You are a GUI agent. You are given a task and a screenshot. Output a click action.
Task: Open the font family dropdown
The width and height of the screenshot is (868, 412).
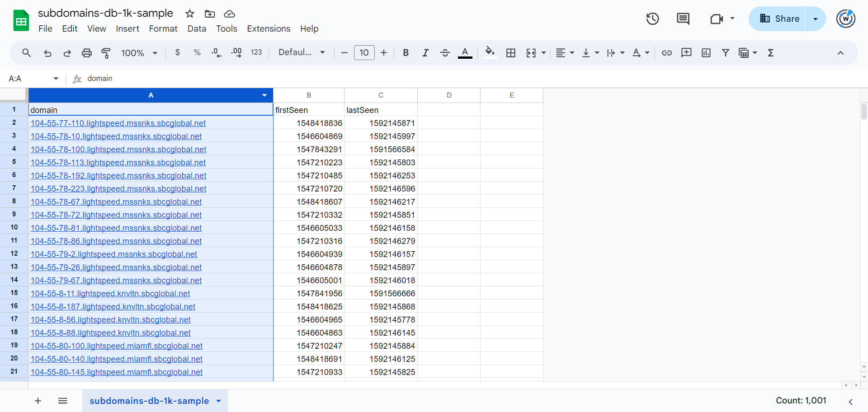coord(302,52)
